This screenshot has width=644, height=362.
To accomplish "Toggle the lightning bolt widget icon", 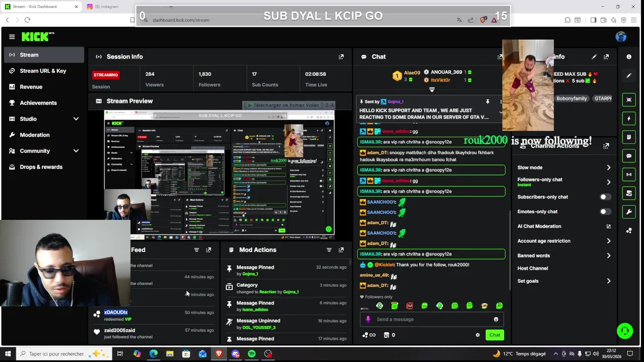I will [629, 119].
